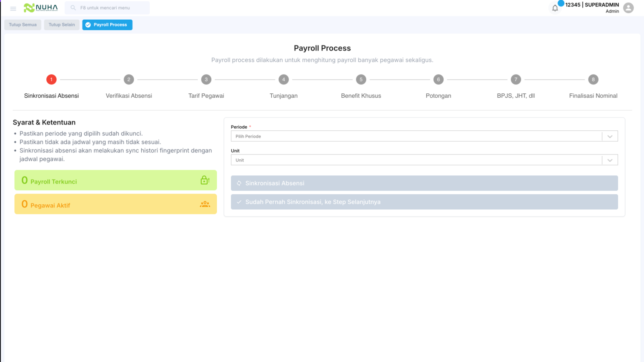This screenshot has width=644, height=362.
Task: Click the Tunjangan step label
Action: coord(284,96)
